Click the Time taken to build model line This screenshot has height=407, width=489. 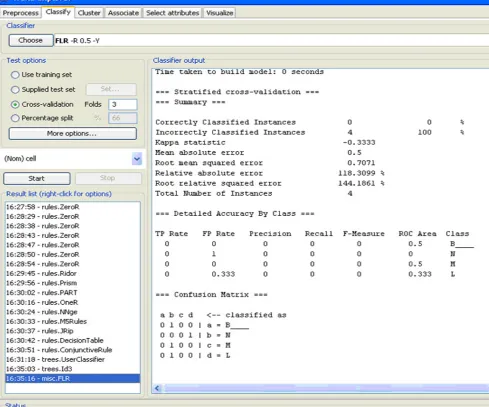pos(239,72)
